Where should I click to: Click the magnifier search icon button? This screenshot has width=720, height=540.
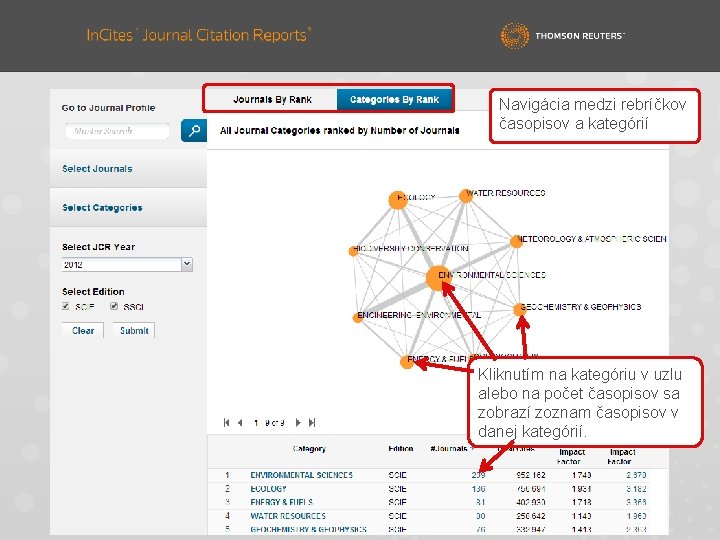[x=194, y=130]
